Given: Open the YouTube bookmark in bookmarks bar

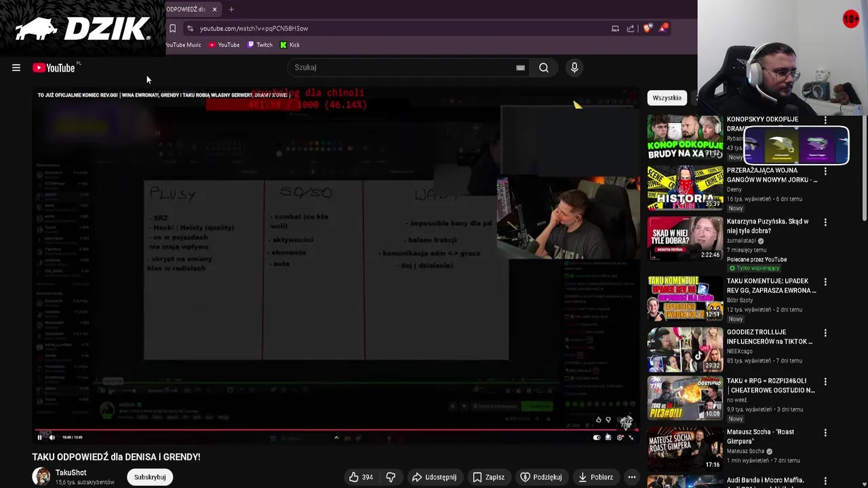Looking at the screenshot, I should coord(224,45).
